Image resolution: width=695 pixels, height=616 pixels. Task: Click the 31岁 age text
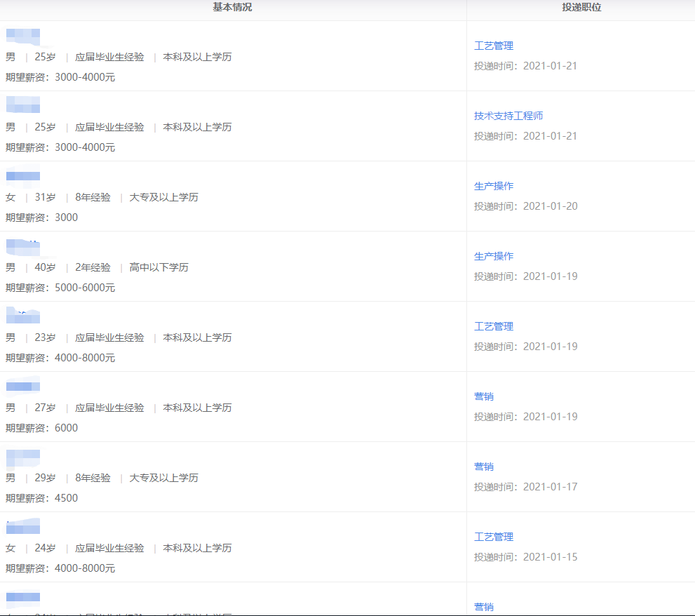tap(45, 197)
